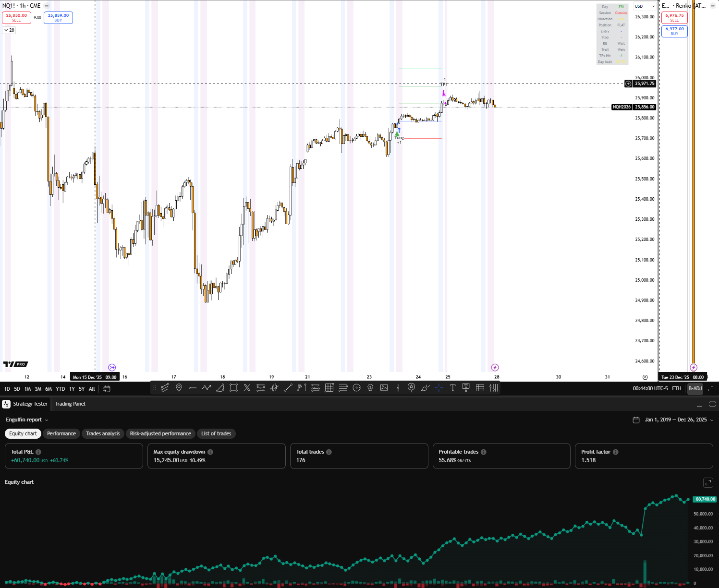
Task: Open the date range Jan 1, 2019 selector
Action: click(673, 420)
